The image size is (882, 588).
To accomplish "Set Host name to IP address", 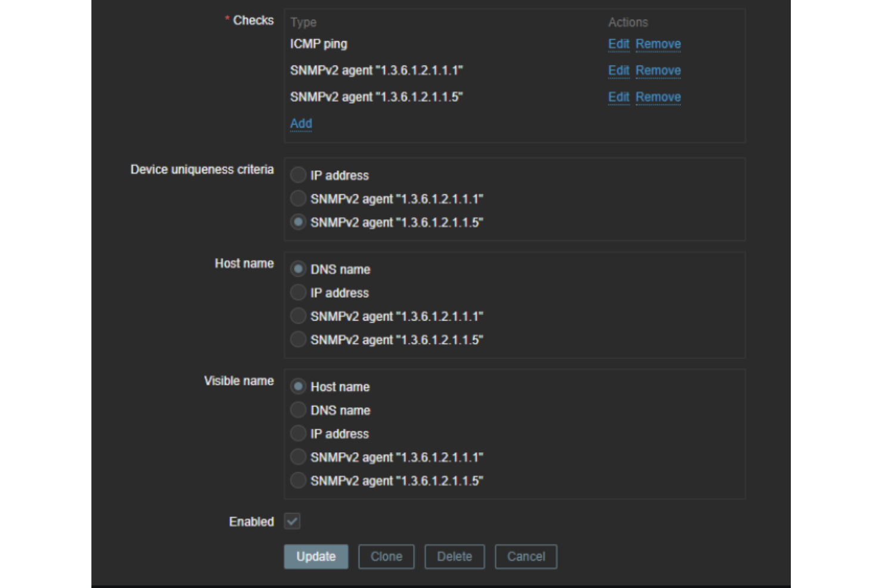I will point(297,293).
